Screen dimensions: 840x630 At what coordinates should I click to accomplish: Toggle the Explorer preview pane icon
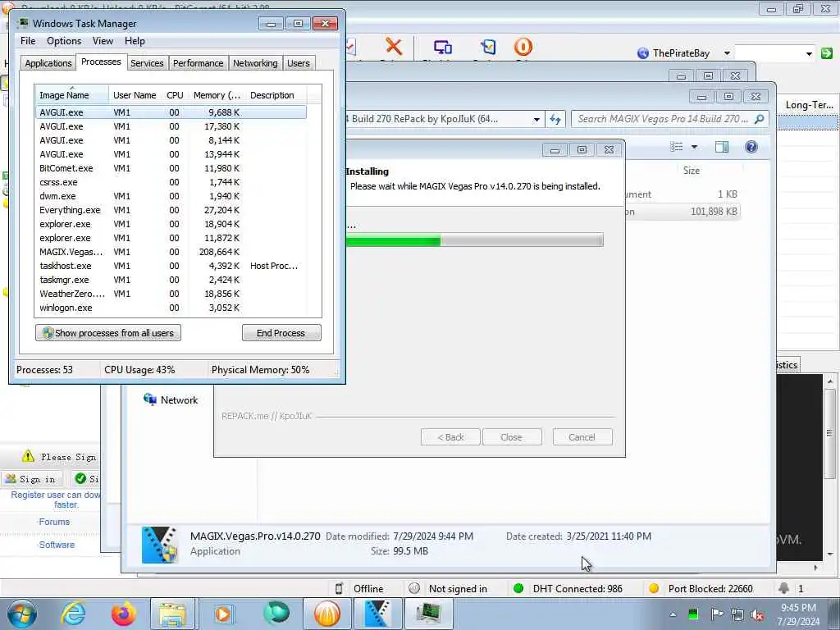(722, 147)
